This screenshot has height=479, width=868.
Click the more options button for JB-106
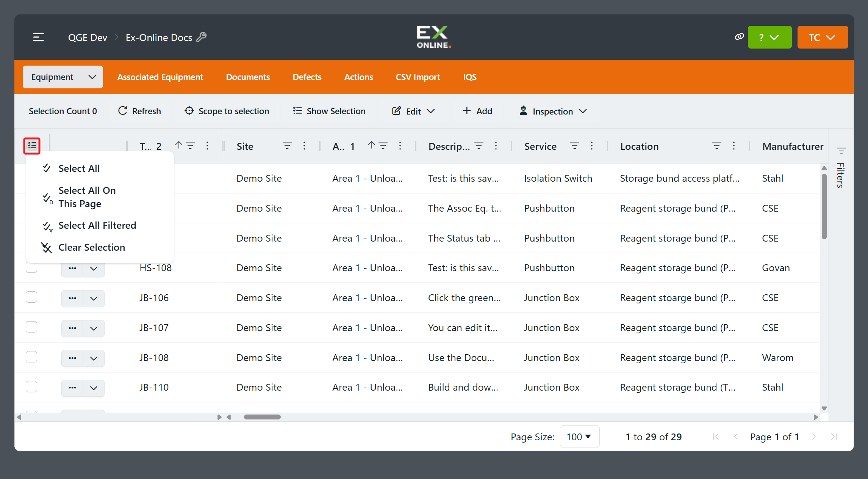(x=72, y=298)
